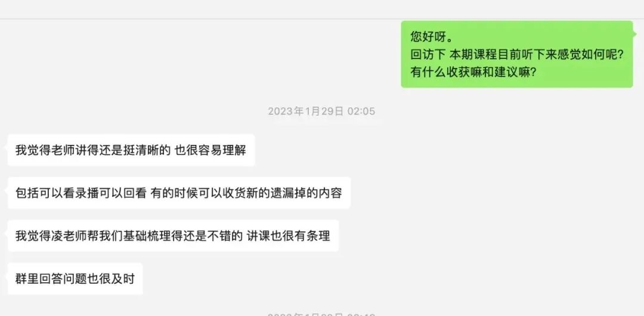The image size is (644, 316).
Task: Select the message praising 凌老师
Action: coord(173,236)
